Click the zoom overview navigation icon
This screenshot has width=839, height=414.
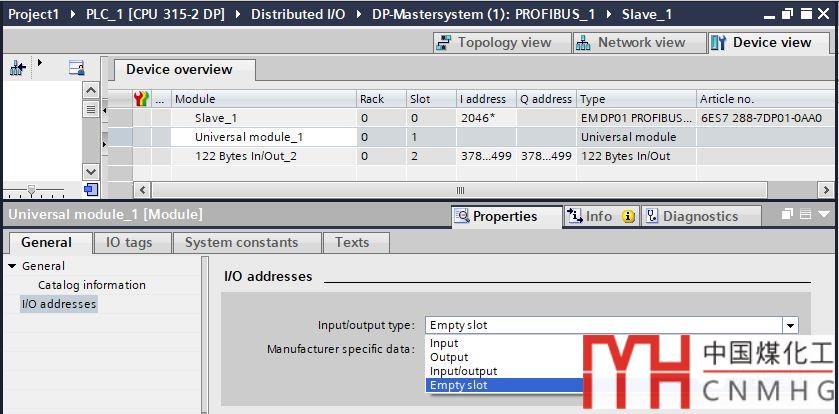tap(91, 189)
